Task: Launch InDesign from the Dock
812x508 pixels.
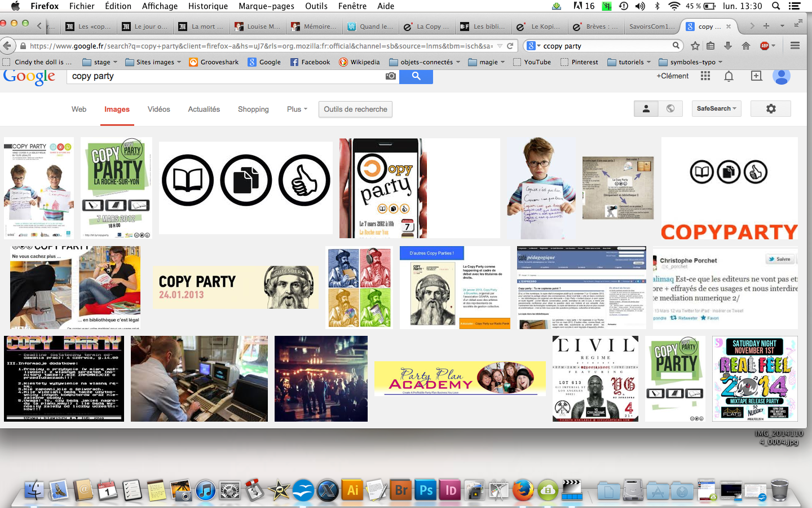Action: tap(451, 490)
